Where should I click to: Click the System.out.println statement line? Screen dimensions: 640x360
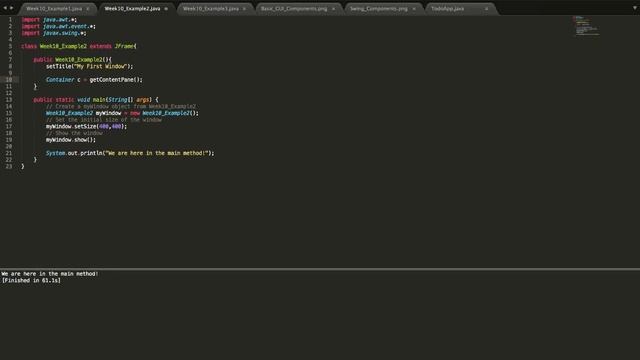(130, 153)
